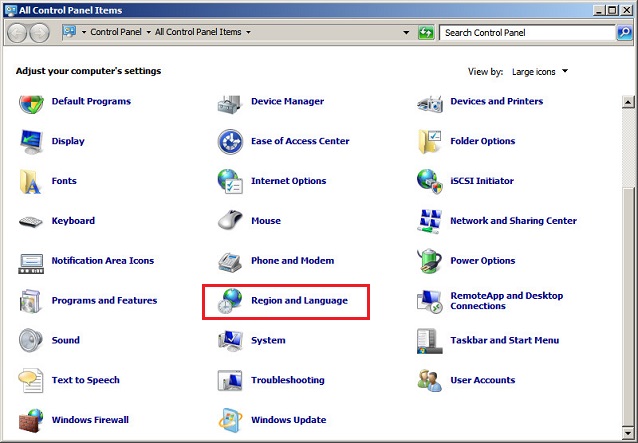This screenshot has height=443, width=638.
Task: Click the Phone and Modem icon
Action: click(230, 262)
